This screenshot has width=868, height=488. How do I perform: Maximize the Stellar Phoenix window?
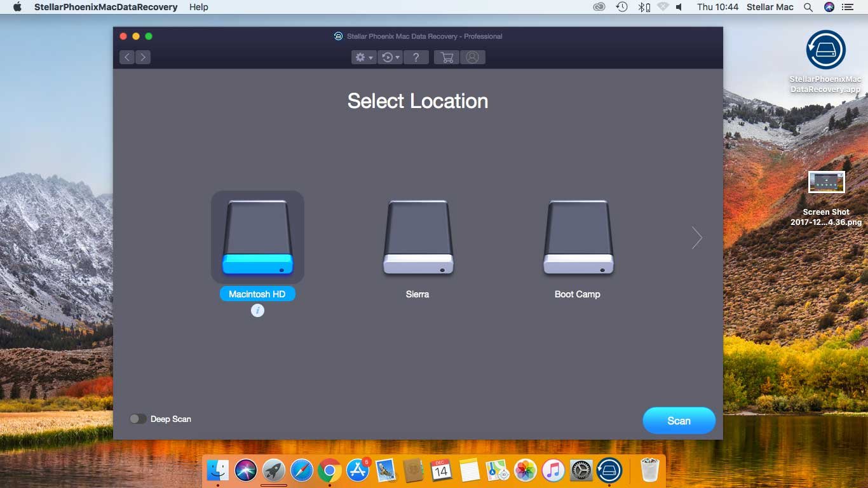pyautogui.click(x=149, y=36)
